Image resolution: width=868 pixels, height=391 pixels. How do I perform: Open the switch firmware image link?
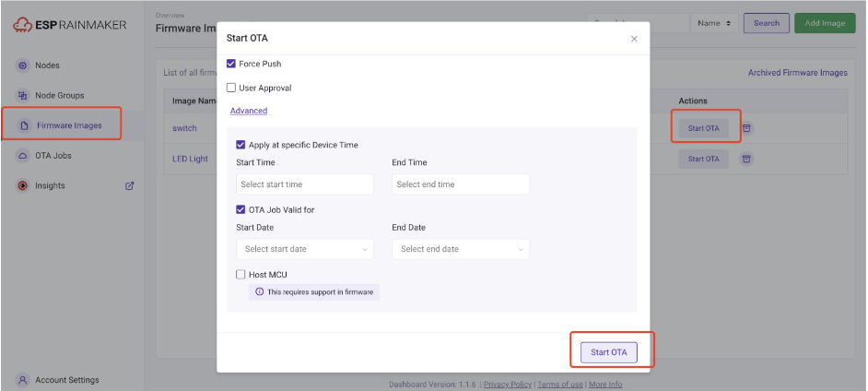184,128
